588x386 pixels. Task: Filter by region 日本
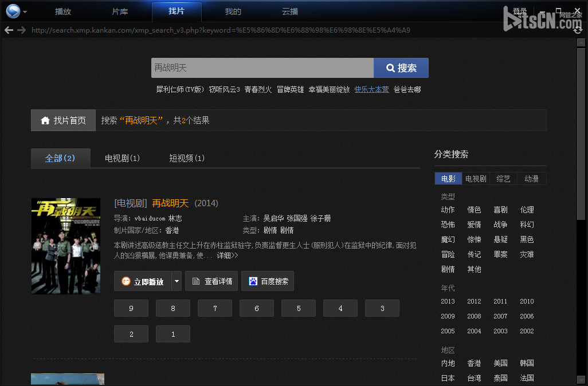tap(448, 378)
